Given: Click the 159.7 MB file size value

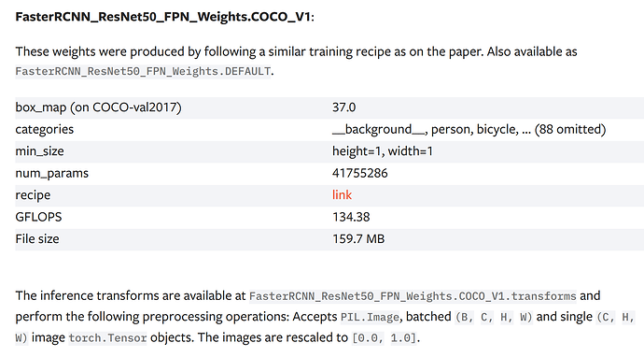Looking at the screenshot, I should click(358, 239).
